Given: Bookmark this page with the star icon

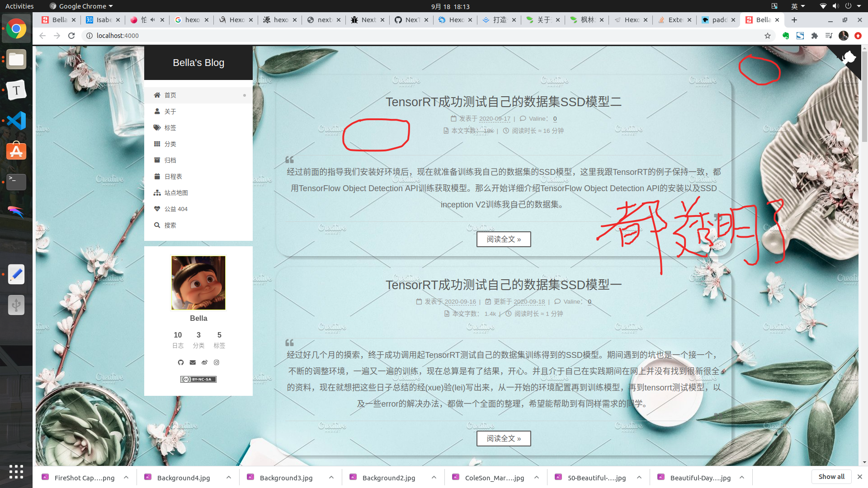Looking at the screenshot, I should click(x=768, y=36).
